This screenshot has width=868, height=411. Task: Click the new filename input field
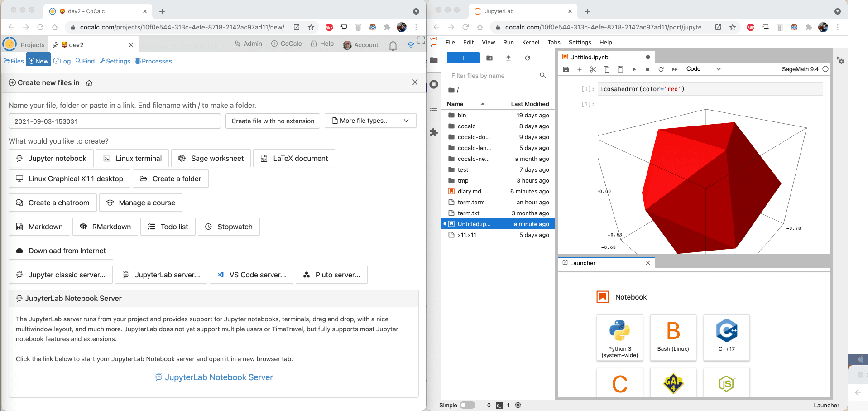tap(115, 121)
